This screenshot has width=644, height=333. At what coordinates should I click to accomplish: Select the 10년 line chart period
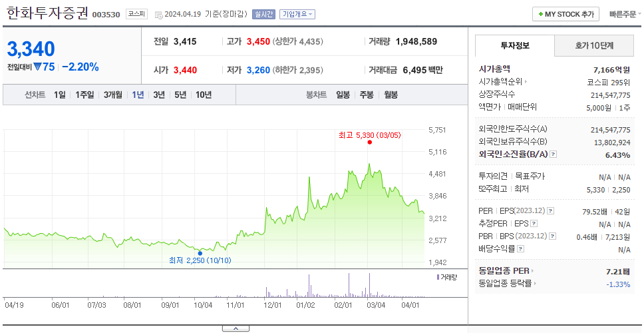coord(204,95)
